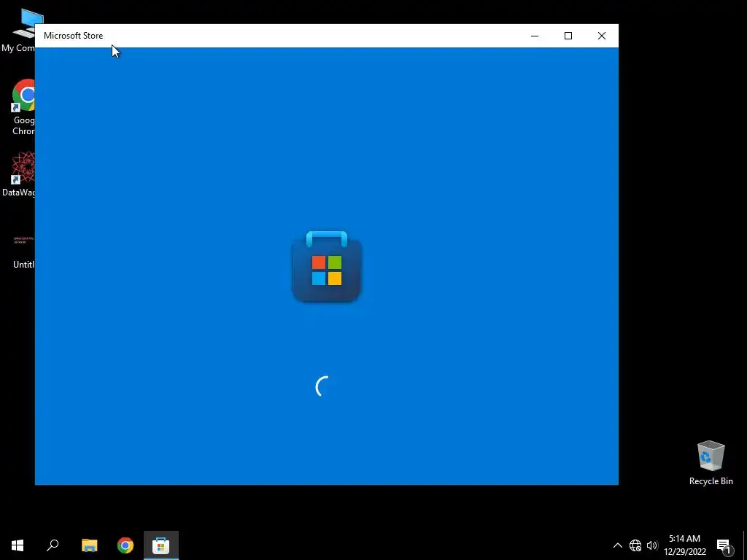This screenshot has height=560, width=747.
Task: Open the network status tray icon
Action: tap(635, 545)
